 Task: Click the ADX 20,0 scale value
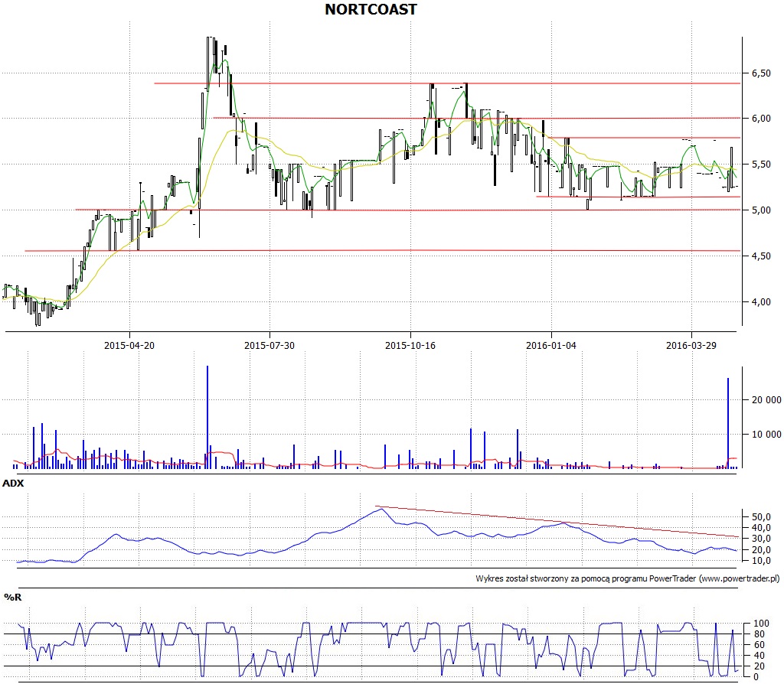[761, 549]
